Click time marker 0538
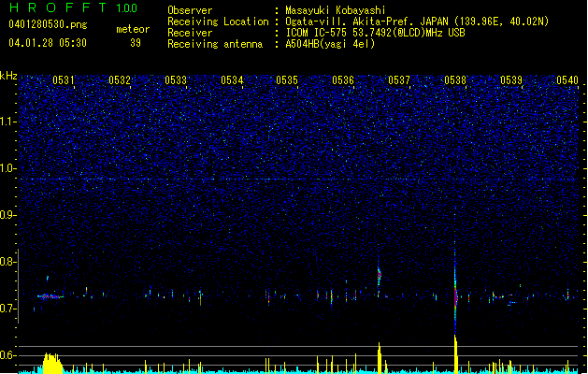The width and height of the screenshot is (588, 374). (455, 80)
